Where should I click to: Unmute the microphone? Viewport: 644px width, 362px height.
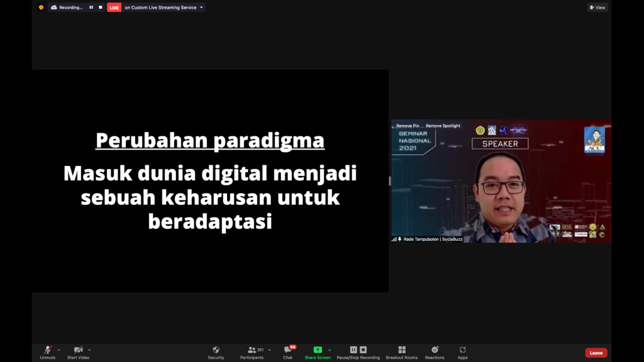48,352
